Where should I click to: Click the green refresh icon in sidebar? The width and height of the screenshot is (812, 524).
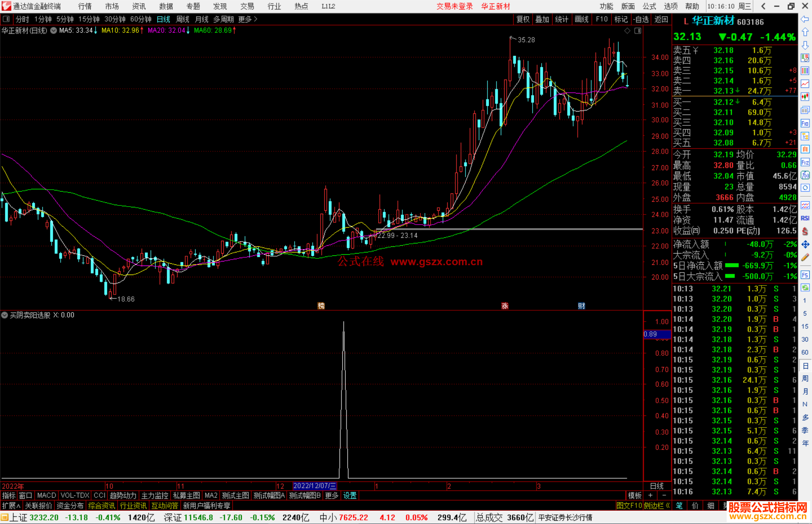(x=805, y=287)
